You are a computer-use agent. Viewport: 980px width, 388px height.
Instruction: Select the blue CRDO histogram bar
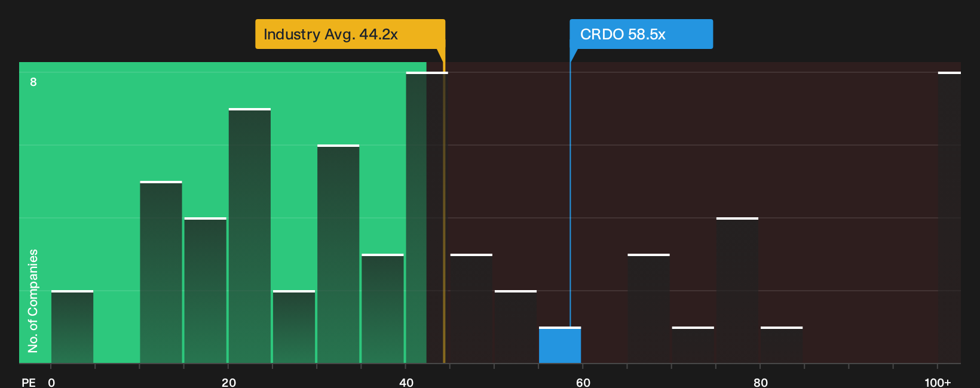[x=560, y=345]
